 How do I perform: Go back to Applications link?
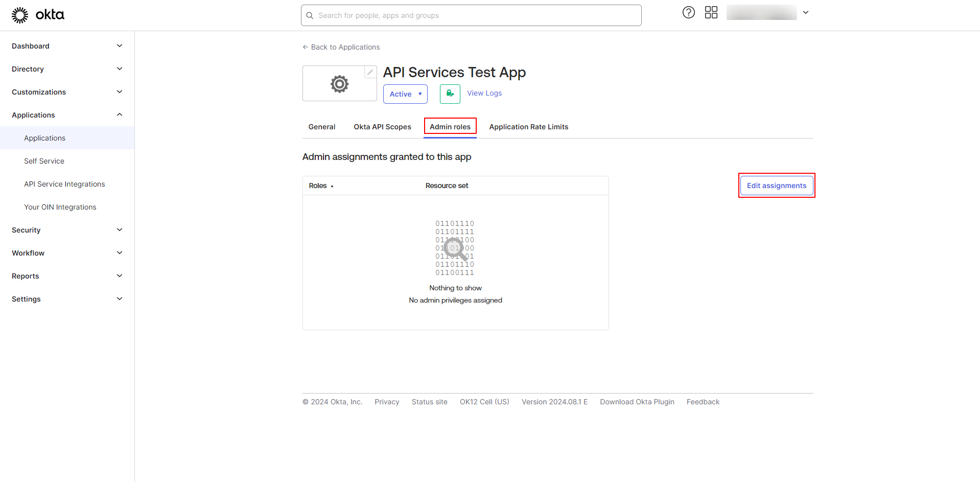[341, 47]
